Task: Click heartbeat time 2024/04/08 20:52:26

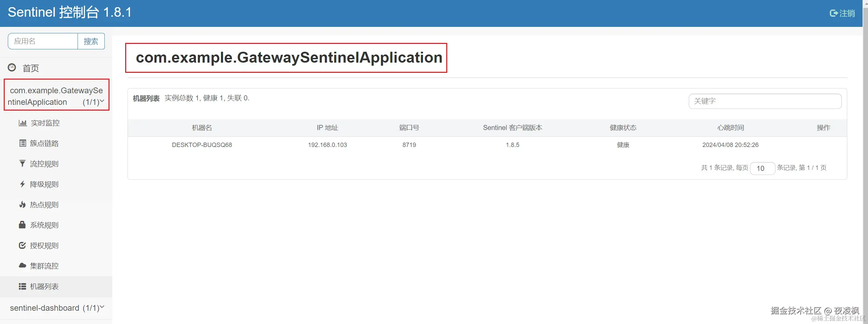Action: [x=730, y=145]
